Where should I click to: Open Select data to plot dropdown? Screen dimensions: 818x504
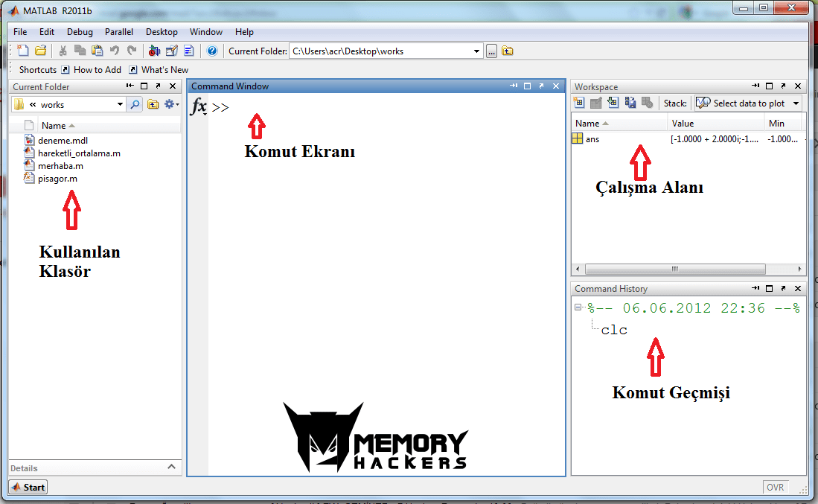[x=748, y=103]
